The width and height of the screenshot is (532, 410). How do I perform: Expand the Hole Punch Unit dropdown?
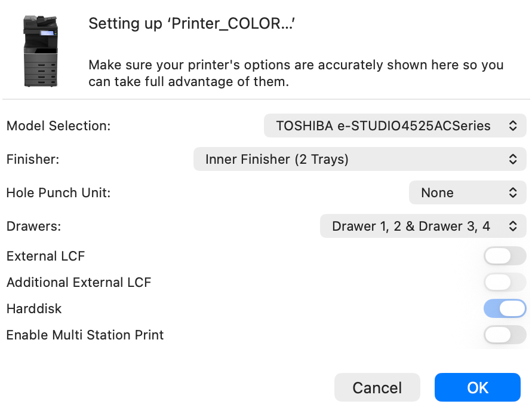point(467,193)
